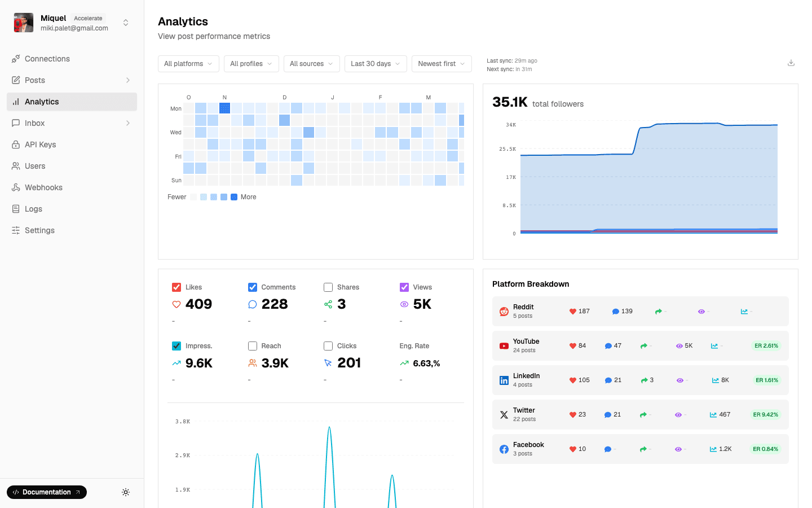The width and height of the screenshot is (812, 508).
Task: Select Posts from the sidebar
Action: click(x=35, y=80)
